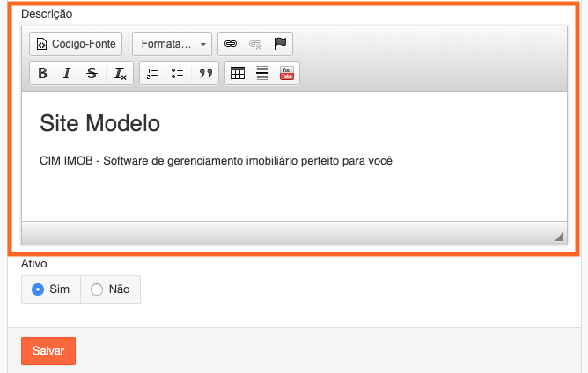Insert an anchor with the flag icon

[280, 43]
